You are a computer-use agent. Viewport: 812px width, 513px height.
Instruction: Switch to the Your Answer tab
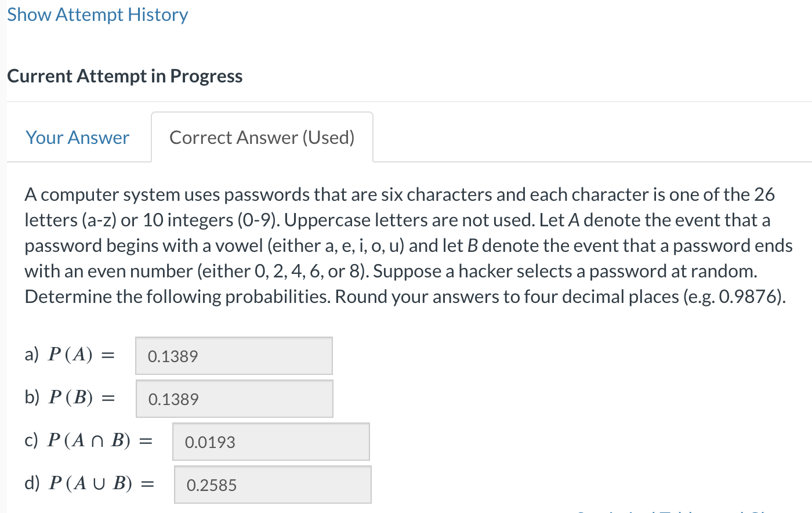(x=77, y=137)
